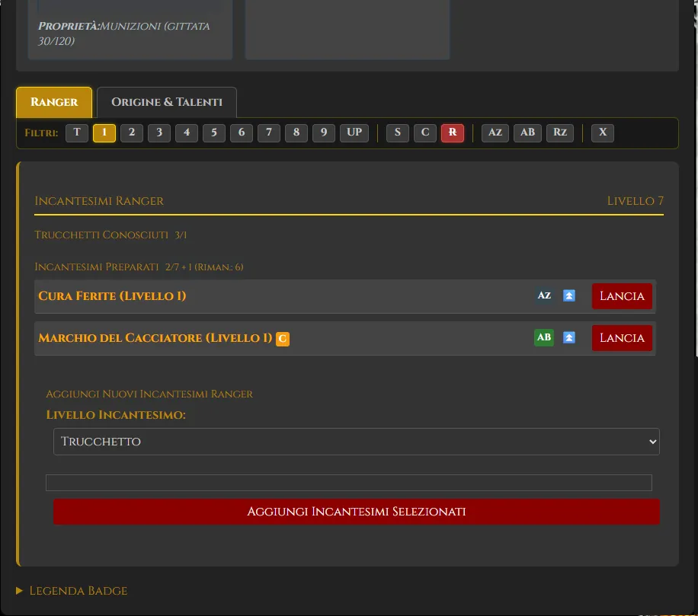
Task: Toggle the red R filter
Action: 453,132
